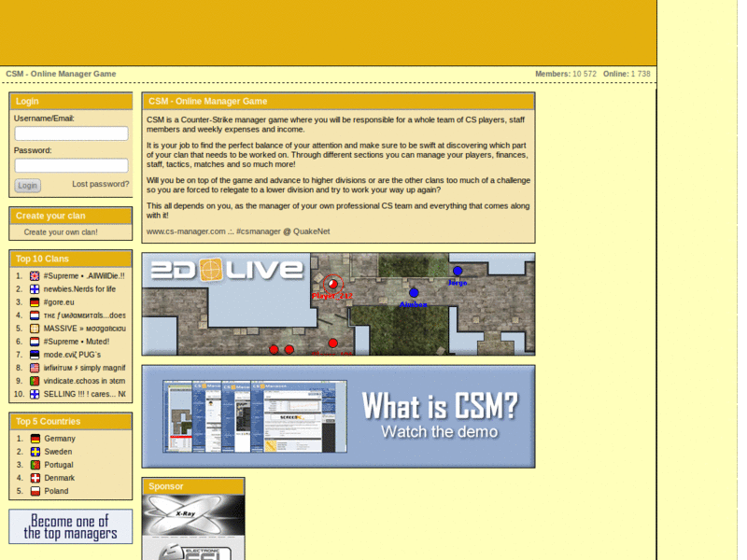Click flag icon beside newbies.Nerds for life

pyautogui.click(x=35, y=289)
